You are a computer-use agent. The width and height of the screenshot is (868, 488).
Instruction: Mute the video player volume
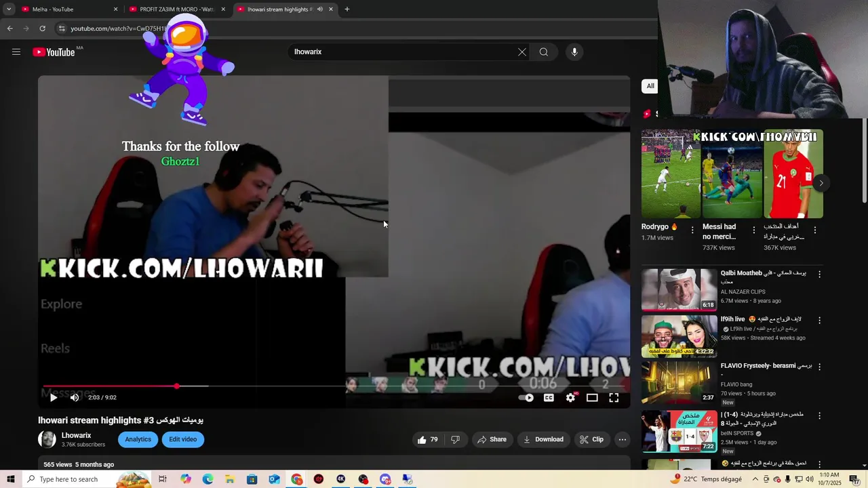pos(75,398)
